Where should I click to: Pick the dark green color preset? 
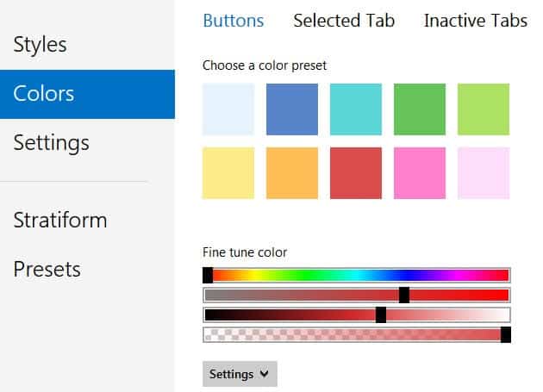coord(420,109)
